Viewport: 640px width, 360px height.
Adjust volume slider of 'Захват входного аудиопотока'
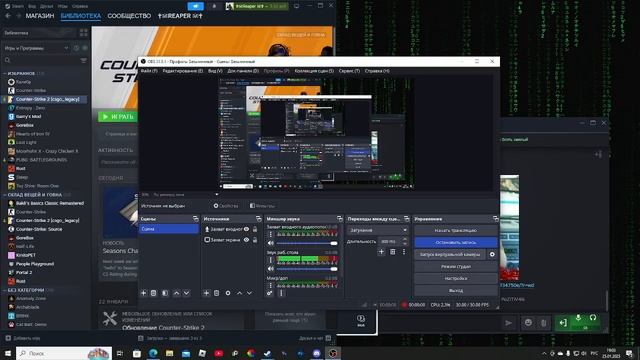[307, 243]
